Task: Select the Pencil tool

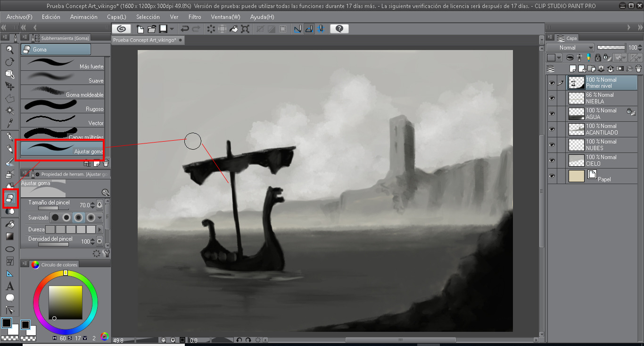Action: tap(9, 149)
